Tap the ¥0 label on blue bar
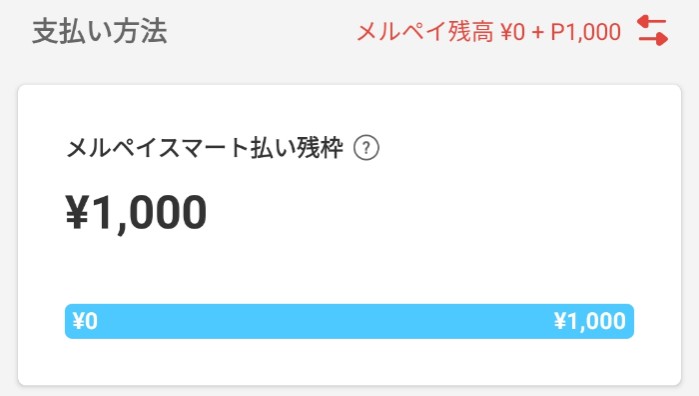699x396 pixels. [85, 321]
